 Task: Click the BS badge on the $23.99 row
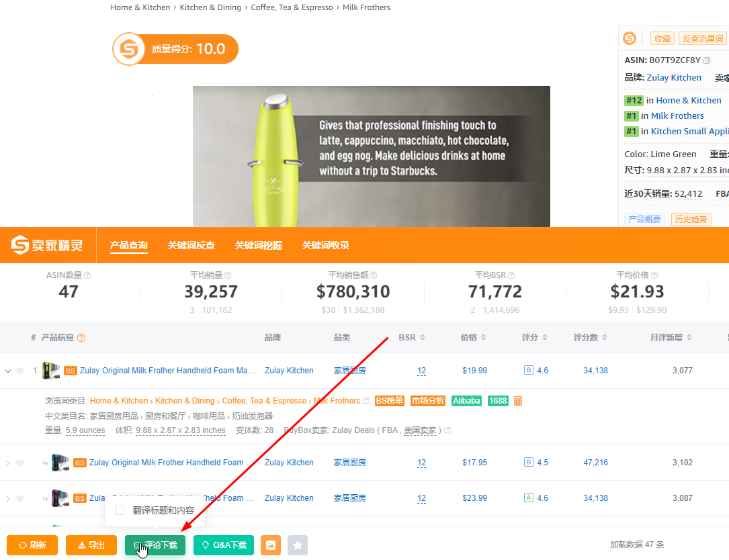[80, 498]
